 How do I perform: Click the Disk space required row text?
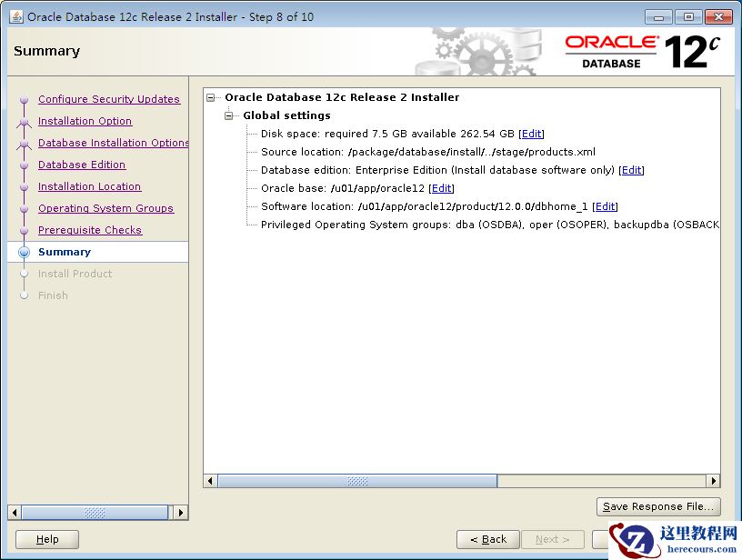(x=387, y=134)
